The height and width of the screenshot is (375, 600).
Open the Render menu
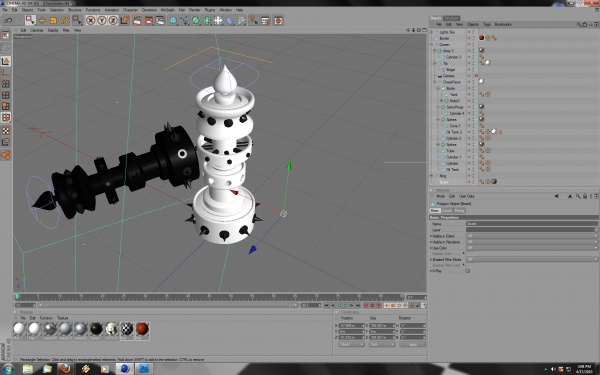tap(194, 10)
